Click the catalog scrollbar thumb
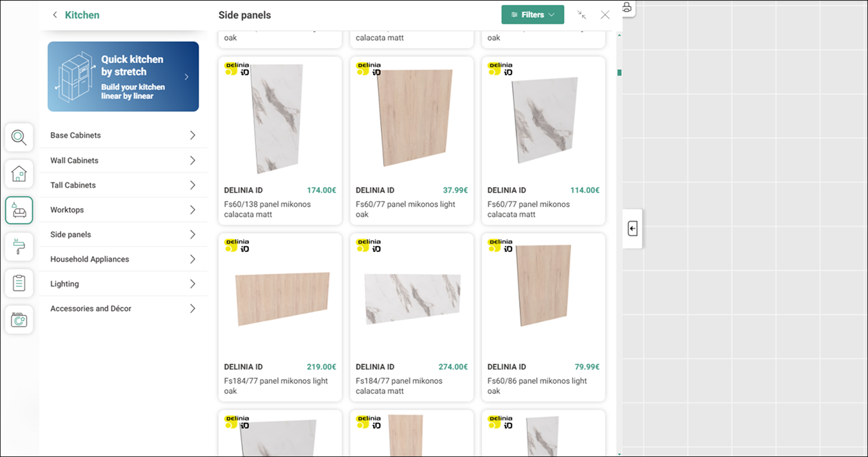 pyautogui.click(x=619, y=72)
